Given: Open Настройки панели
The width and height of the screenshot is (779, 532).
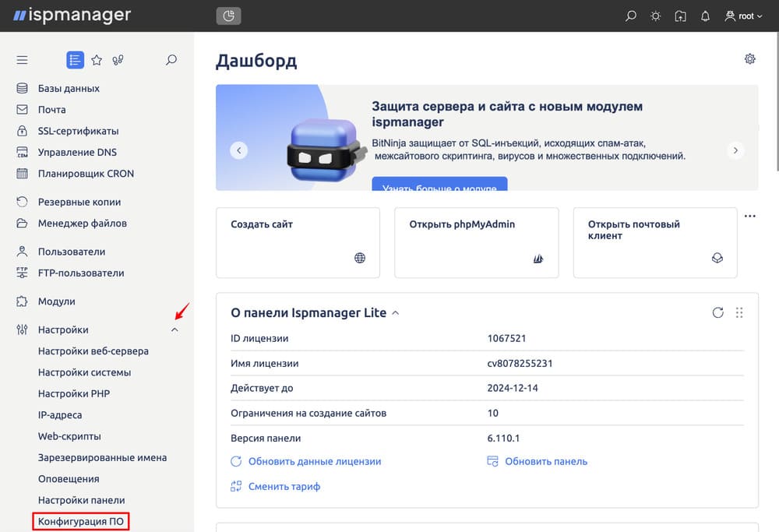Looking at the screenshot, I should 82,501.
